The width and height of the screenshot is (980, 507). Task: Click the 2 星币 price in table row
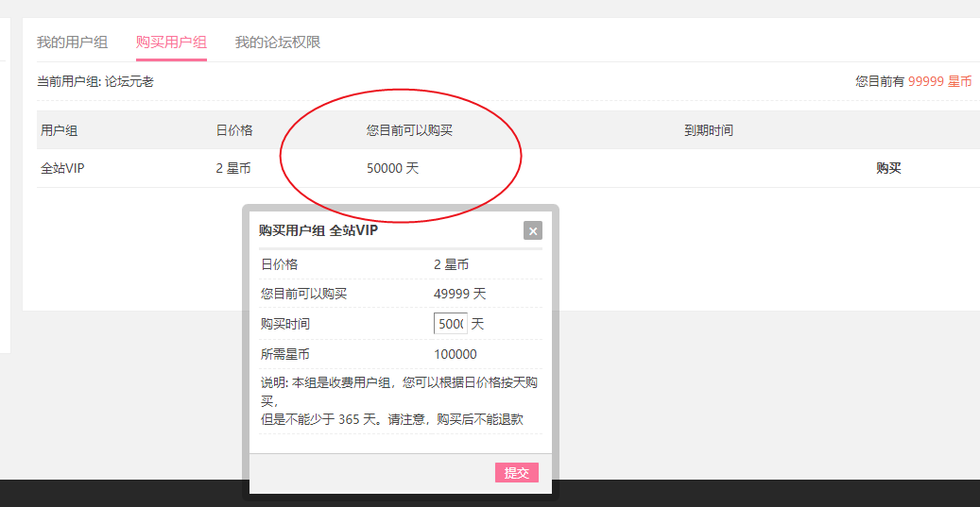pos(233,168)
